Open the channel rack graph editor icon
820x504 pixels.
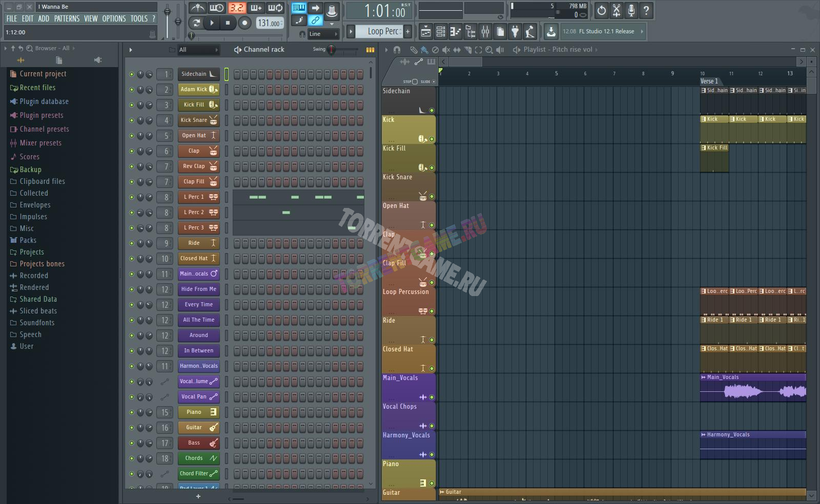click(x=370, y=50)
